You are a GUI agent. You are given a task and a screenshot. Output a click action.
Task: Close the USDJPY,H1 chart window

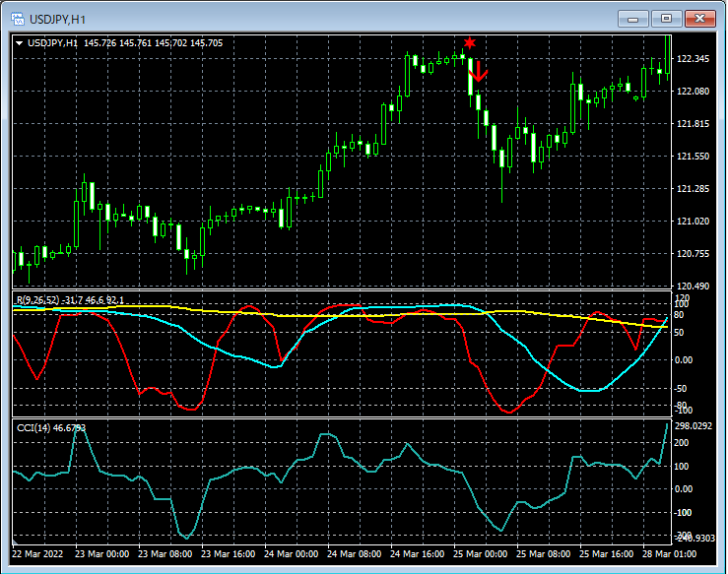[x=700, y=19]
